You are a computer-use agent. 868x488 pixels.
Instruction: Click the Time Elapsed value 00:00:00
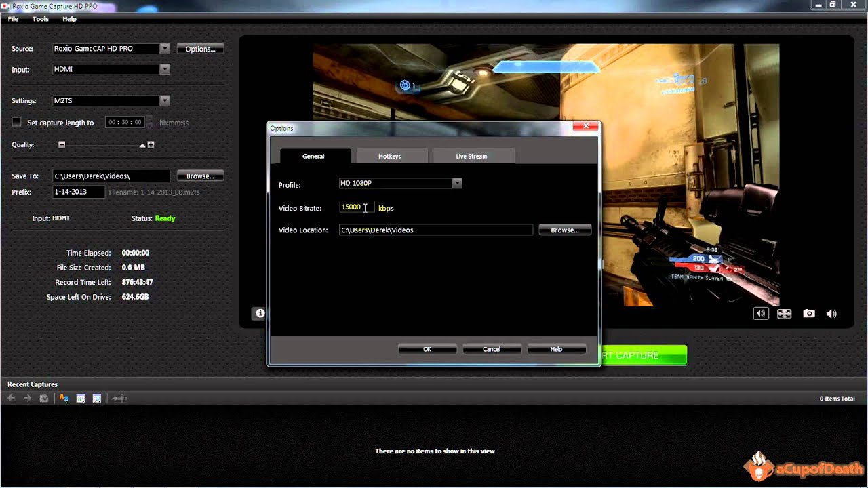coord(136,253)
